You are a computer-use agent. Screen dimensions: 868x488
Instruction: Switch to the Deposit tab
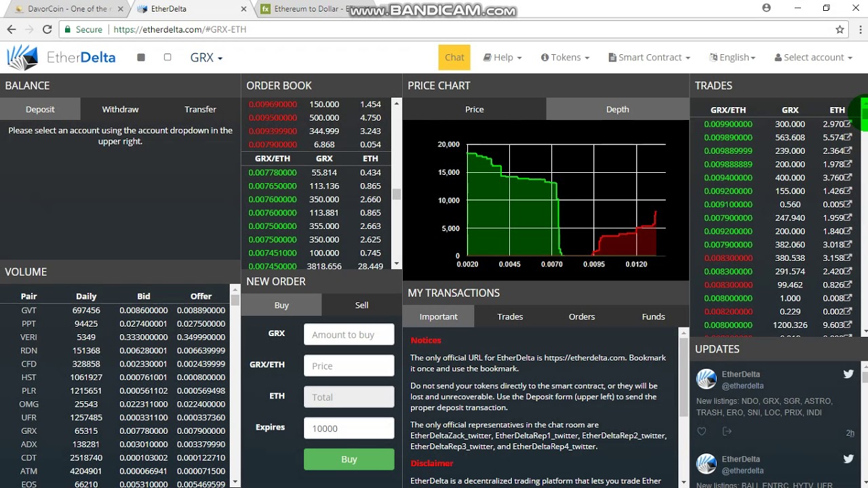click(x=40, y=109)
